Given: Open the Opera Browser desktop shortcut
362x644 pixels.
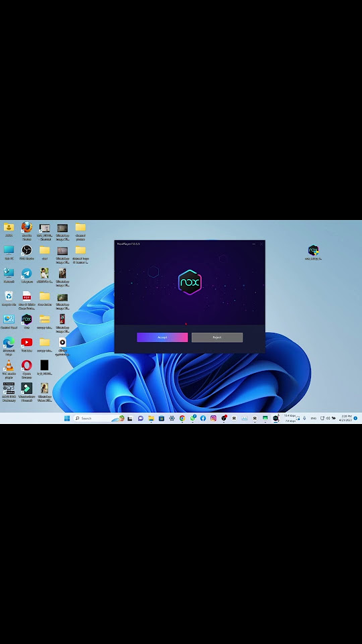Looking at the screenshot, I should [27, 368].
